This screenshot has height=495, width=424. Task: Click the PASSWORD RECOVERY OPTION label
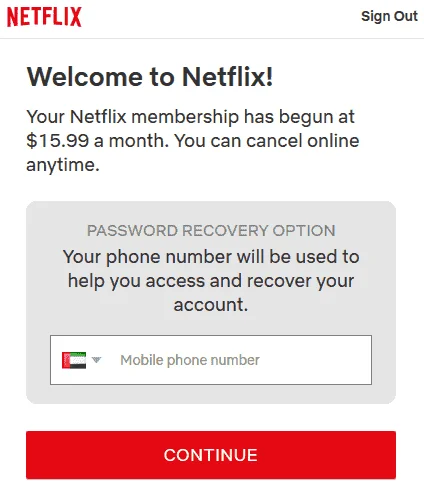[x=211, y=231]
